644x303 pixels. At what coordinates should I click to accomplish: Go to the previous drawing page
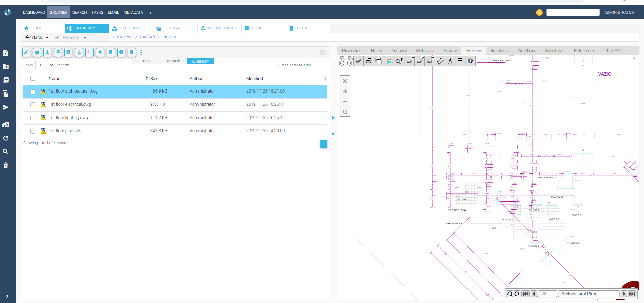tap(534, 294)
